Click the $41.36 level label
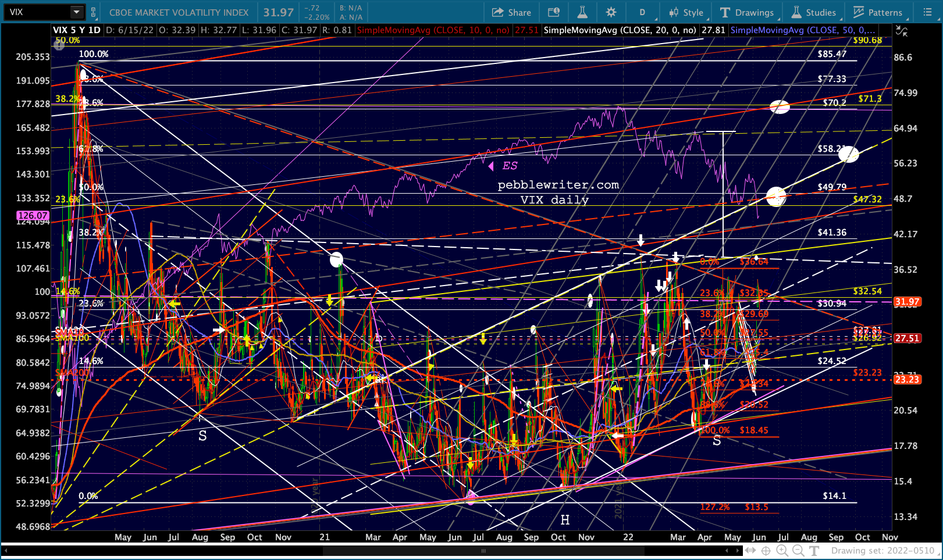Screen dimensions: 943x560 point(832,233)
